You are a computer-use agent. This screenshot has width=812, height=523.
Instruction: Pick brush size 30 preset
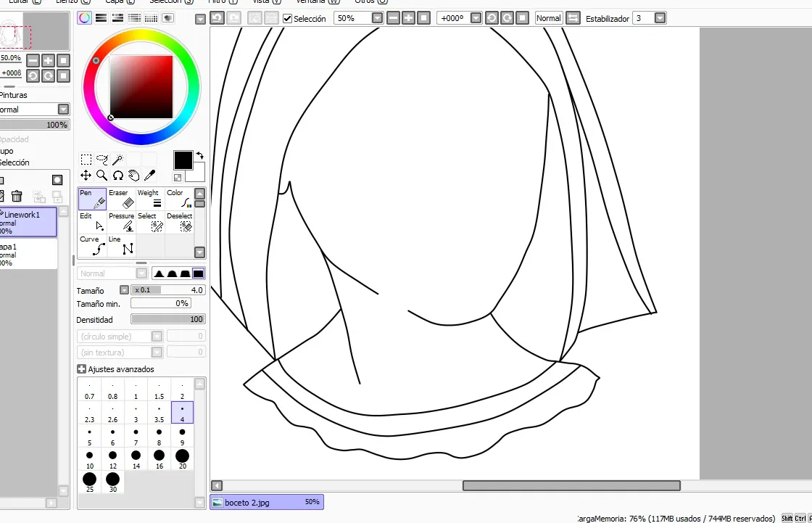pos(113,482)
